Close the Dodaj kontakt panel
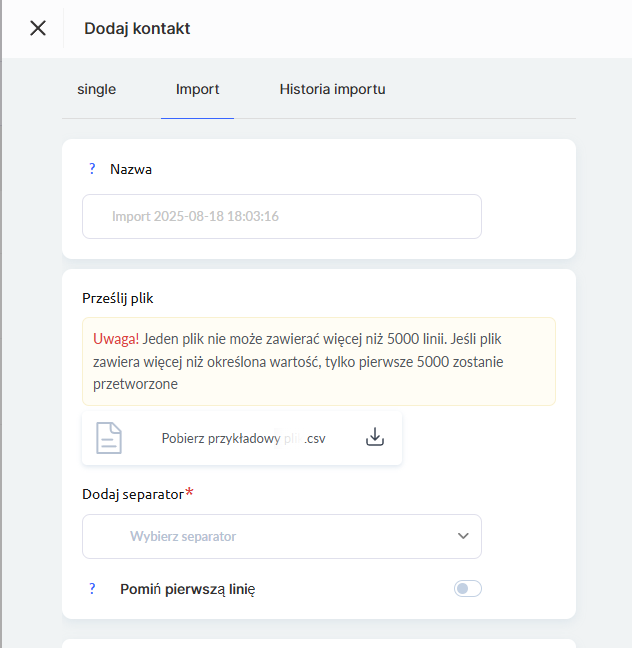 pyautogui.click(x=38, y=28)
